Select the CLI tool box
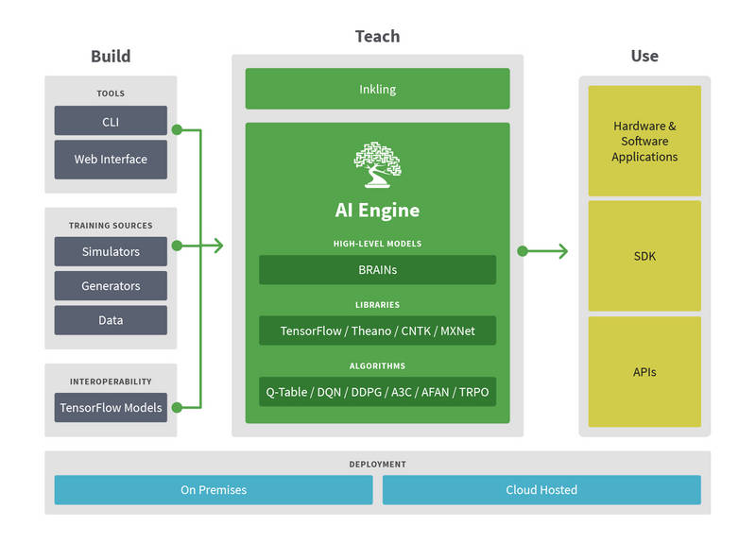This screenshot has width=756, height=543. click(x=111, y=121)
